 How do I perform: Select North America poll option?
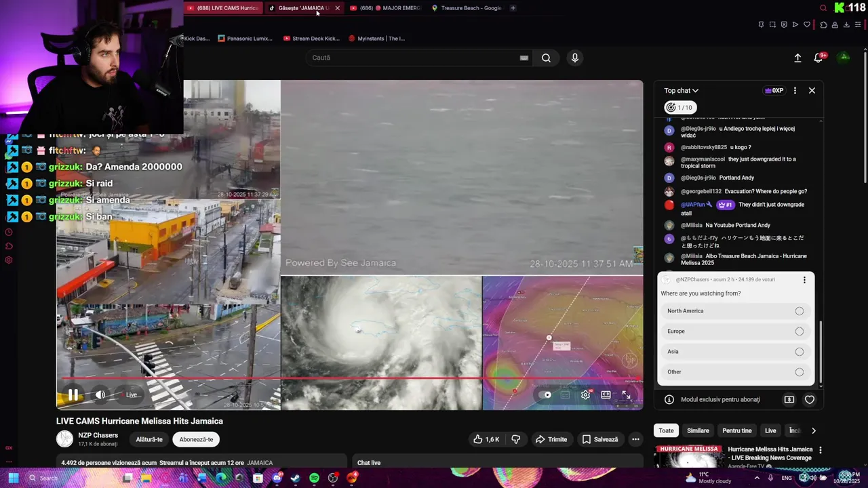click(736, 311)
